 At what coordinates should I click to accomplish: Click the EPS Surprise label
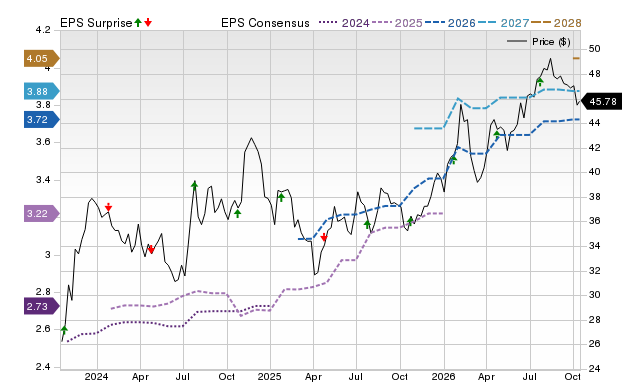pyautogui.click(x=96, y=23)
